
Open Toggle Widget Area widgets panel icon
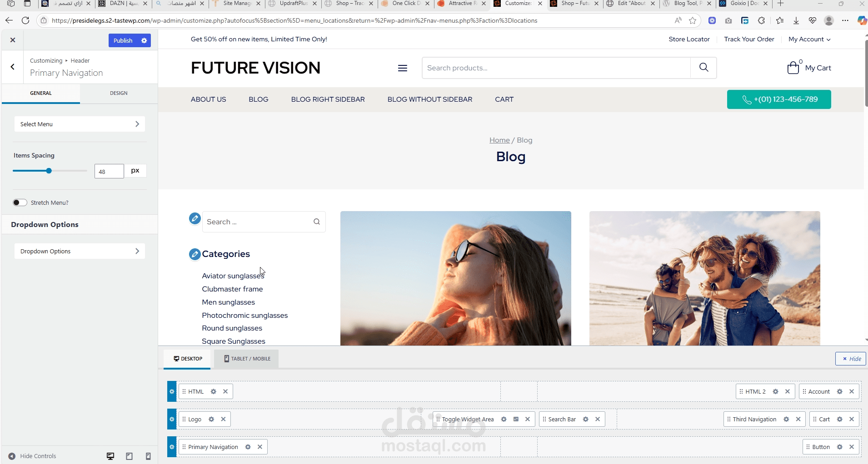pos(516,419)
